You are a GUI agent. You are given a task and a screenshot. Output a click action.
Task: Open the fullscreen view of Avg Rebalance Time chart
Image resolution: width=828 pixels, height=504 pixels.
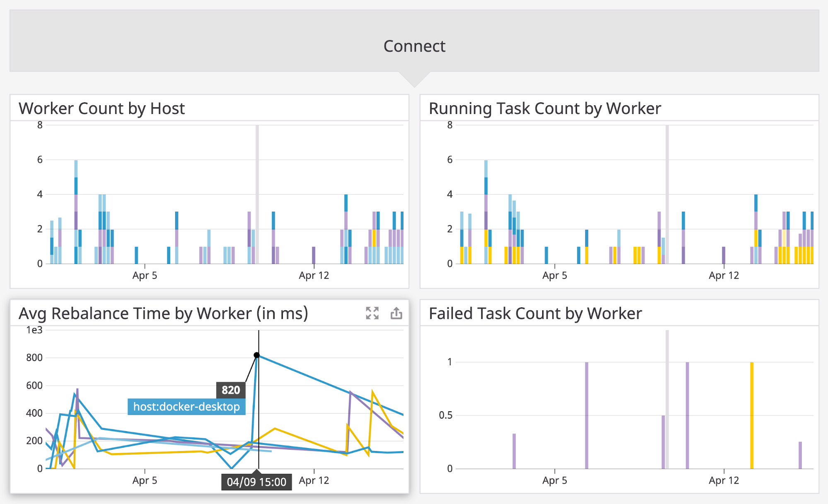[x=372, y=313]
